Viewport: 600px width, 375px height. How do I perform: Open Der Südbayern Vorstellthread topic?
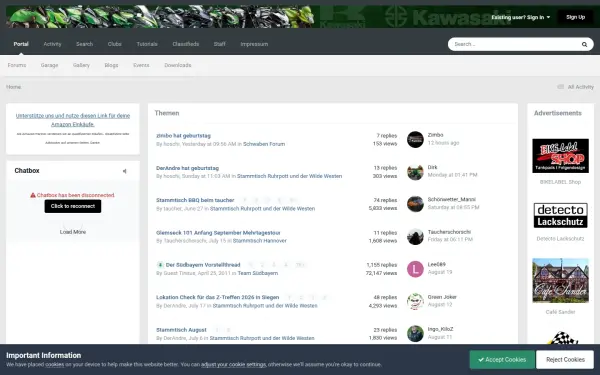point(203,265)
